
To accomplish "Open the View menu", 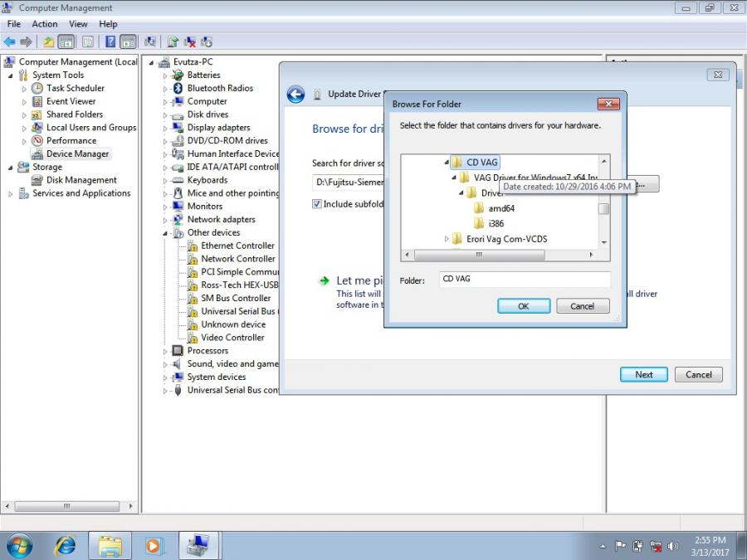I will 78,24.
